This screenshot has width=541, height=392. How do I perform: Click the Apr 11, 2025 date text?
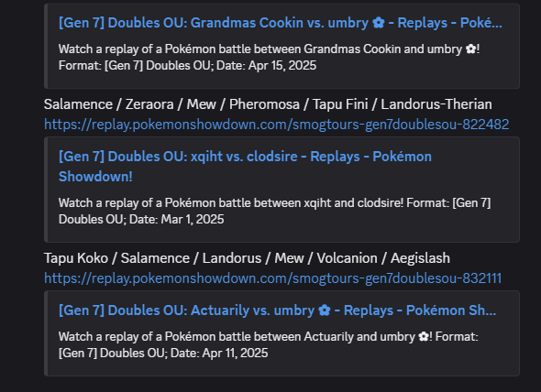click(x=235, y=353)
